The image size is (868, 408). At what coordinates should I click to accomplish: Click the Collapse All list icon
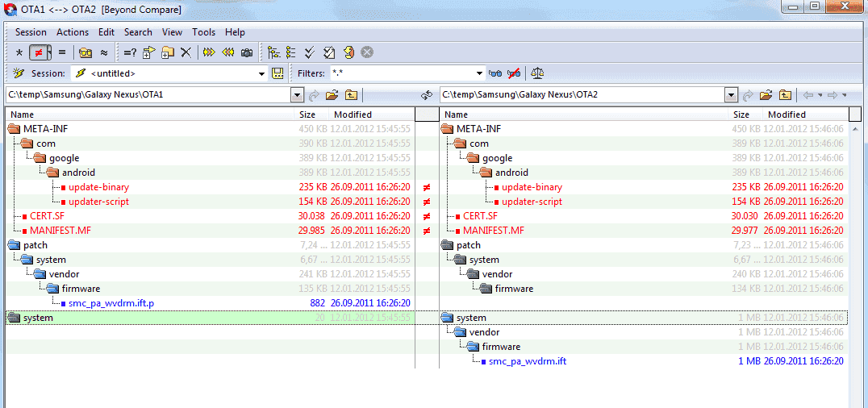(291, 52)
